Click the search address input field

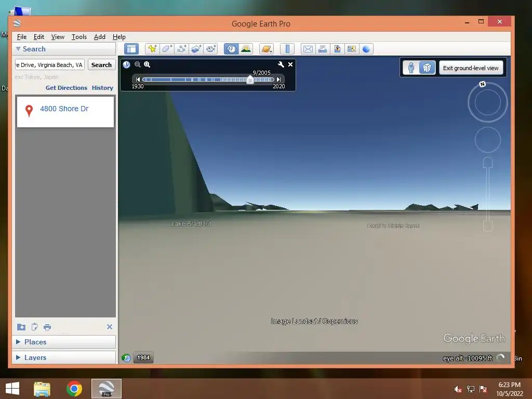point(49,65)
